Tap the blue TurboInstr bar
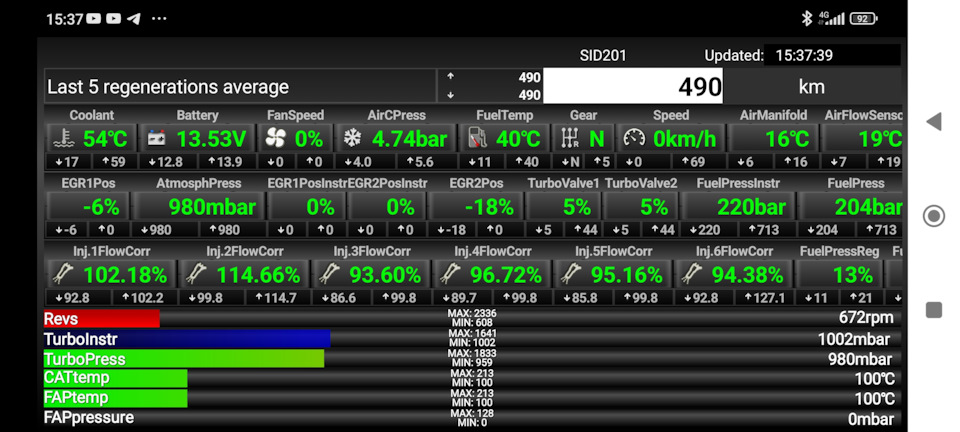Image resolution: width=960 pixels, height=432 pixels. 186,339
